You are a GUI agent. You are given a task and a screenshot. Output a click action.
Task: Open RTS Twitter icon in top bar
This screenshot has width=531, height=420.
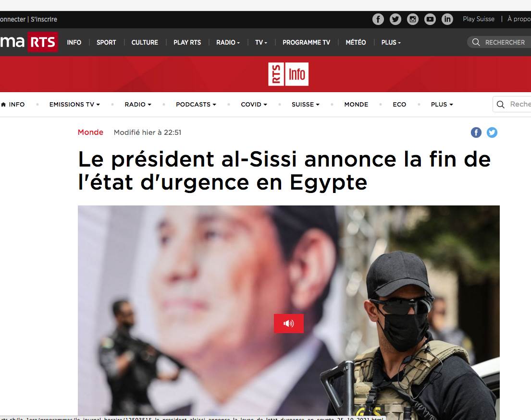coord(395,19)
